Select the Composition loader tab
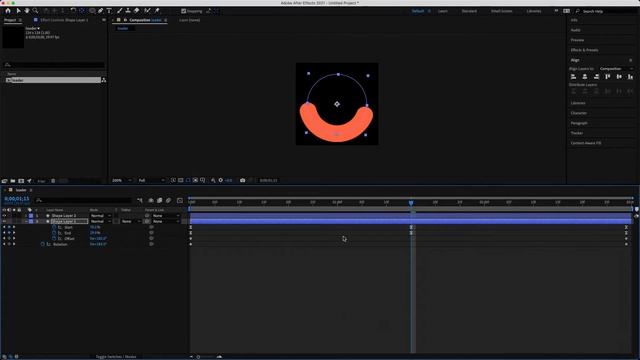Viewport: 640px width, 360px height. pos(145,20)
